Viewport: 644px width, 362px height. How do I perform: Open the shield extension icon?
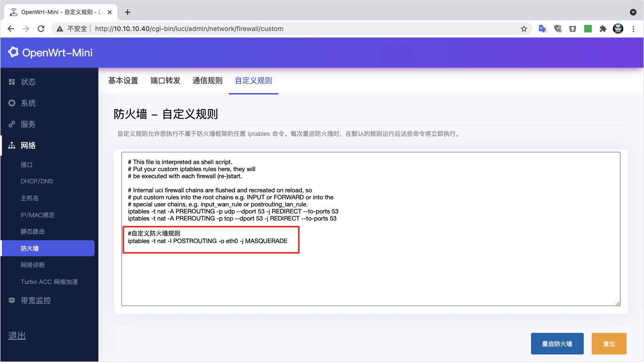[558, 29]
